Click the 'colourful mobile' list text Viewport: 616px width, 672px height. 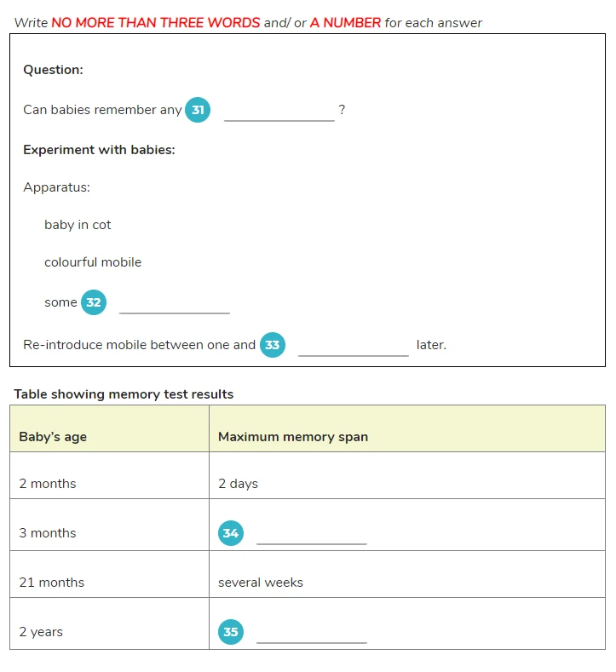(x=93, y=262)
